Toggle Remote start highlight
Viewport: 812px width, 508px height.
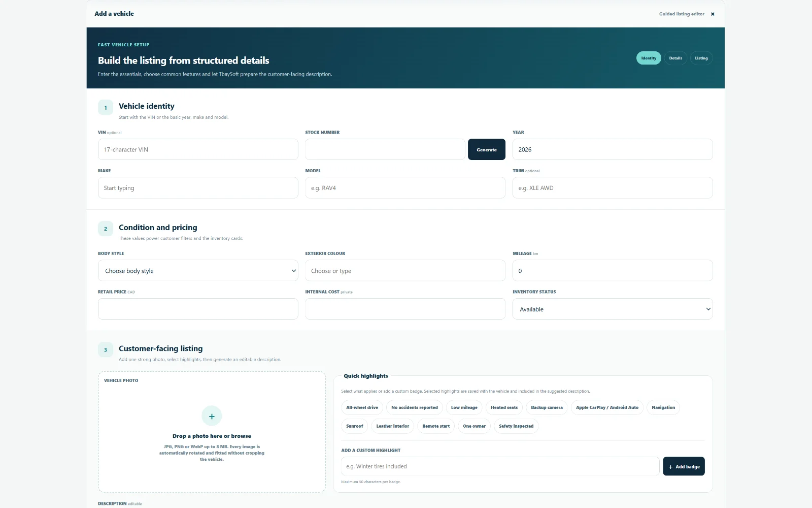click(x=436, y=426)
